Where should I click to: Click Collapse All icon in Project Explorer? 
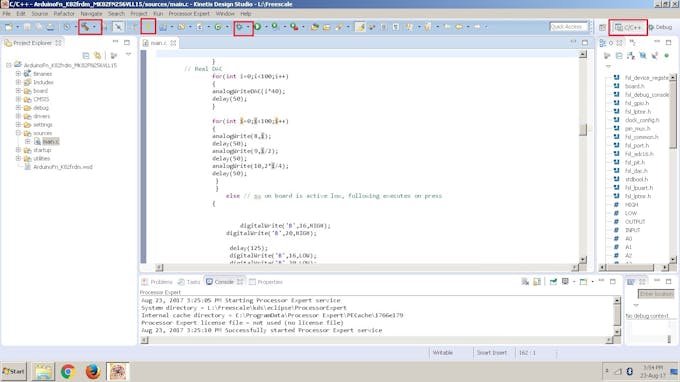(86, 56)
